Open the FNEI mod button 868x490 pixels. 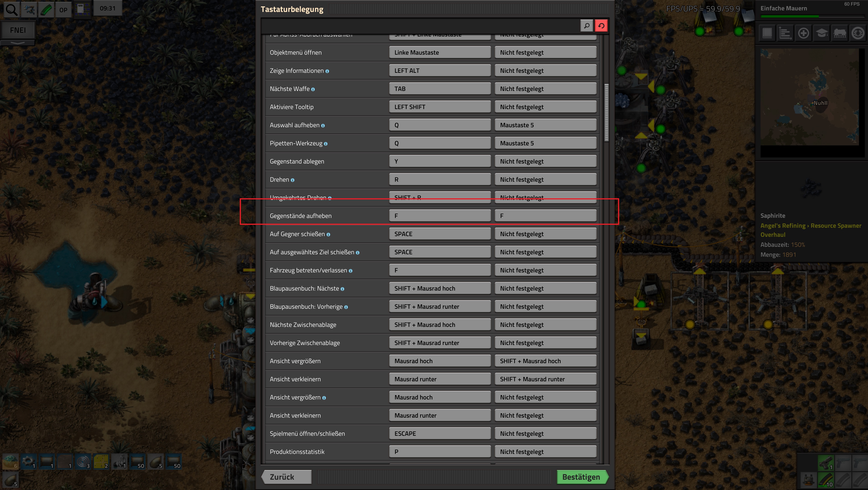17,30
